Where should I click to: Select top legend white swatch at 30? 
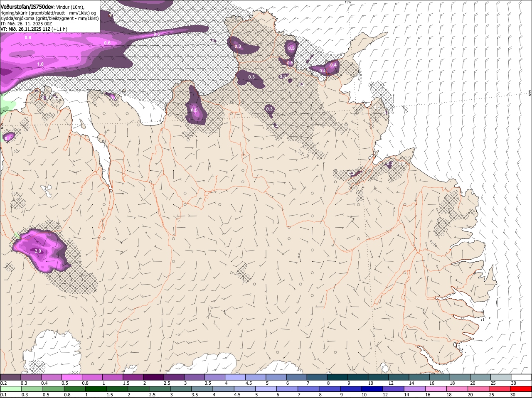point(521,377)
